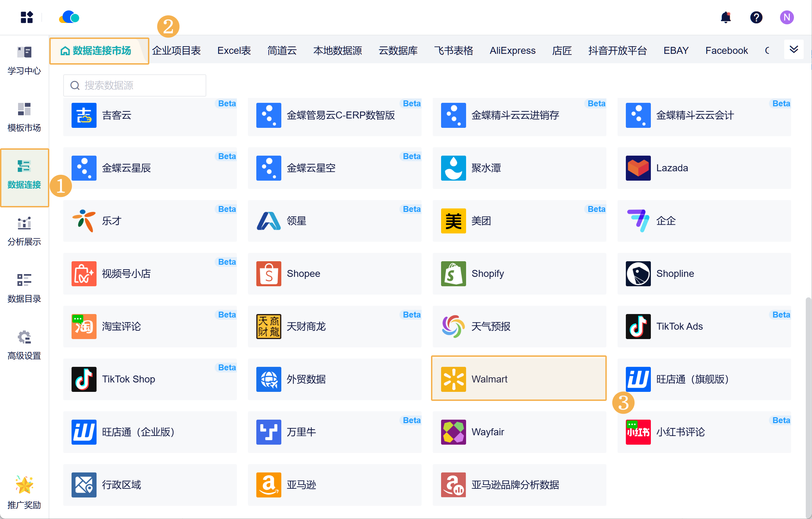Viewport: 812px width, 519px height.
Task: Select the Walmart data source card
Action: coord(519,379)
